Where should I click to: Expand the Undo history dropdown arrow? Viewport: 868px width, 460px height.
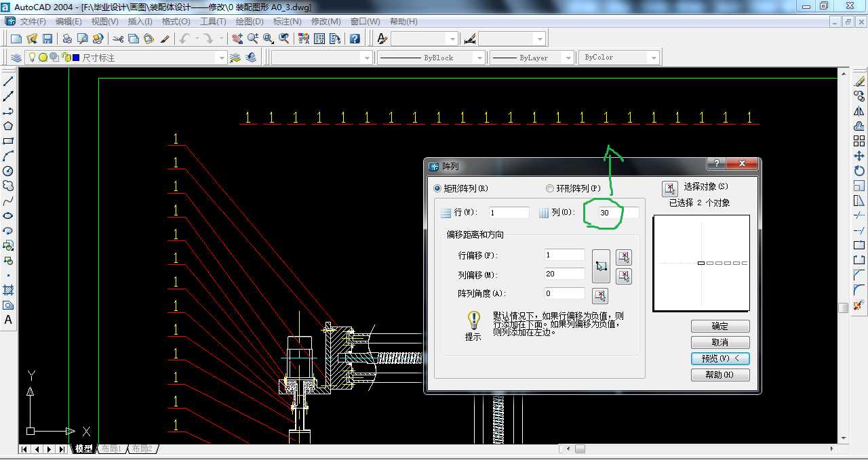(x=197, y=39)
